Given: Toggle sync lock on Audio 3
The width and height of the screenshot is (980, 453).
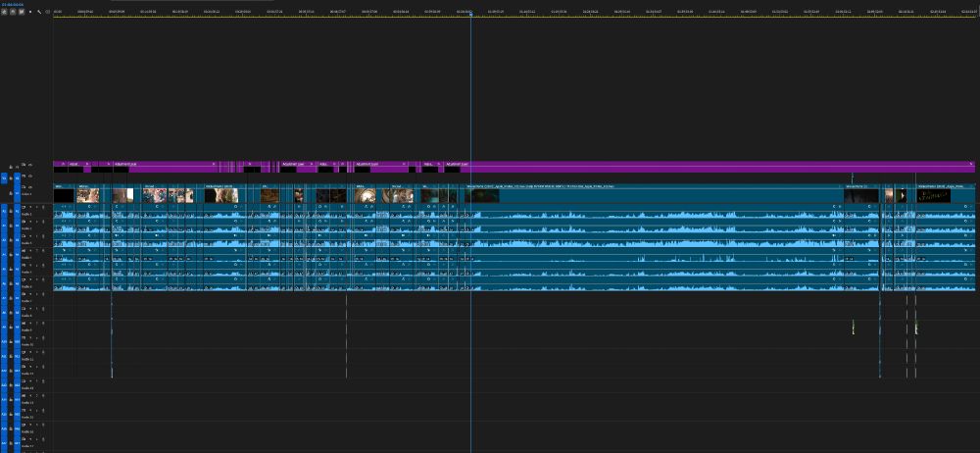Looking at the screenshot, I should pos(24,236).
